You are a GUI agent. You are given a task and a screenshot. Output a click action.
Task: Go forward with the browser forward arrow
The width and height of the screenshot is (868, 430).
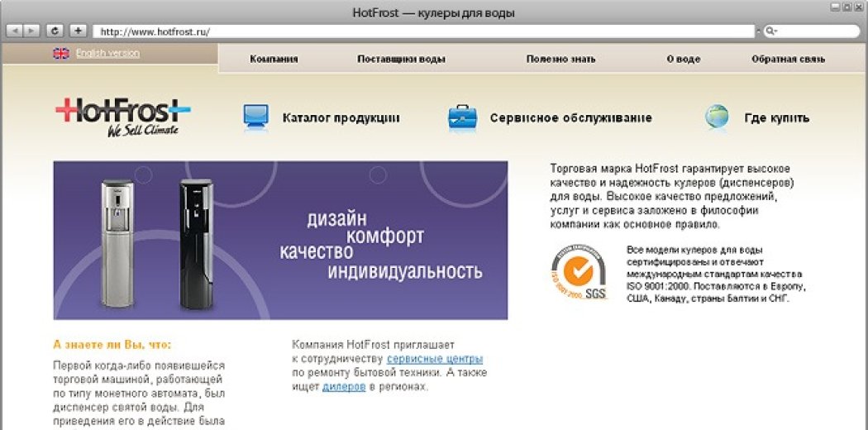(x=31, y=31)
